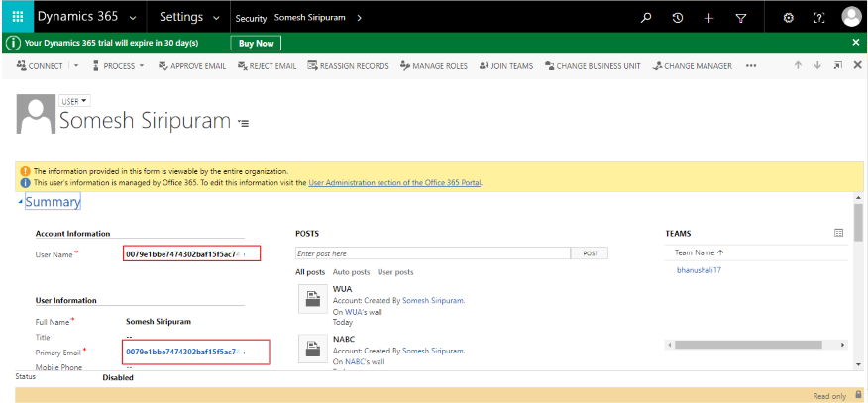Open Somesh Siripuram link in NABC post
This screenshot has height=403, width=868.
(433, 351)
